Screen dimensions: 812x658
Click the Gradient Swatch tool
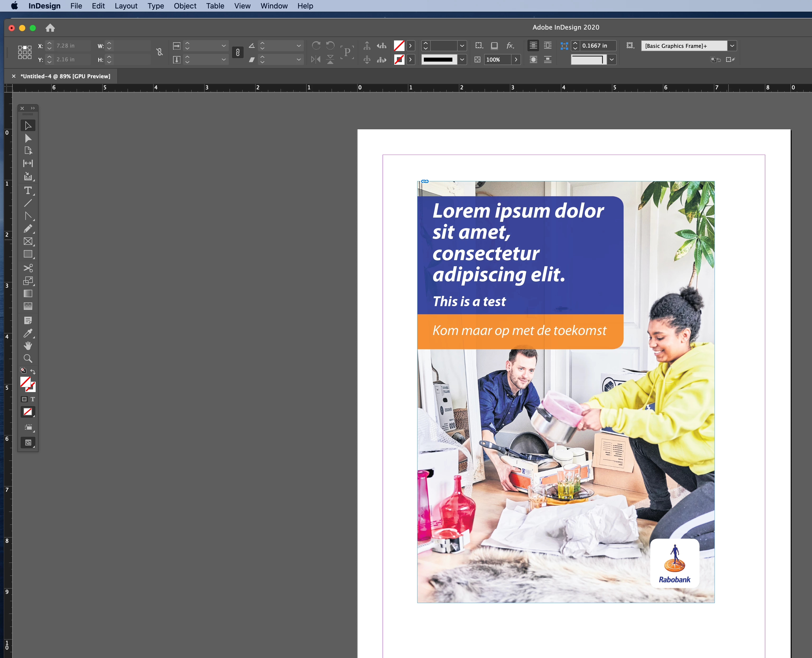pos(28,293)
